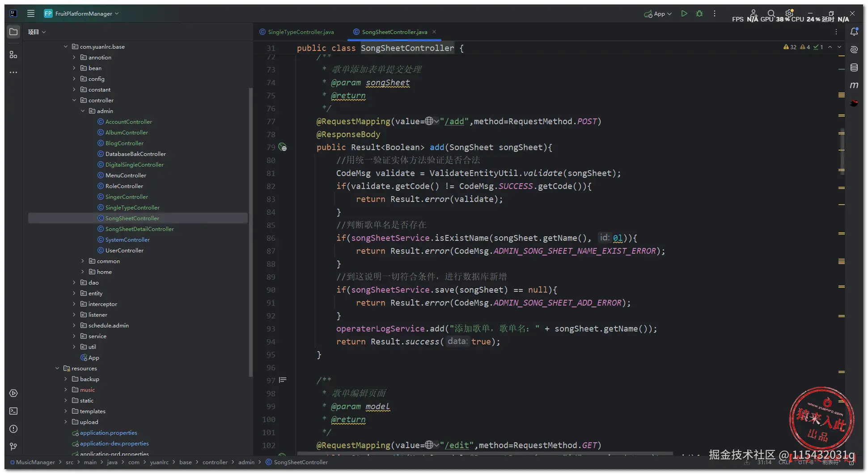Open the main menu hamburger icon

pos(31,13)
